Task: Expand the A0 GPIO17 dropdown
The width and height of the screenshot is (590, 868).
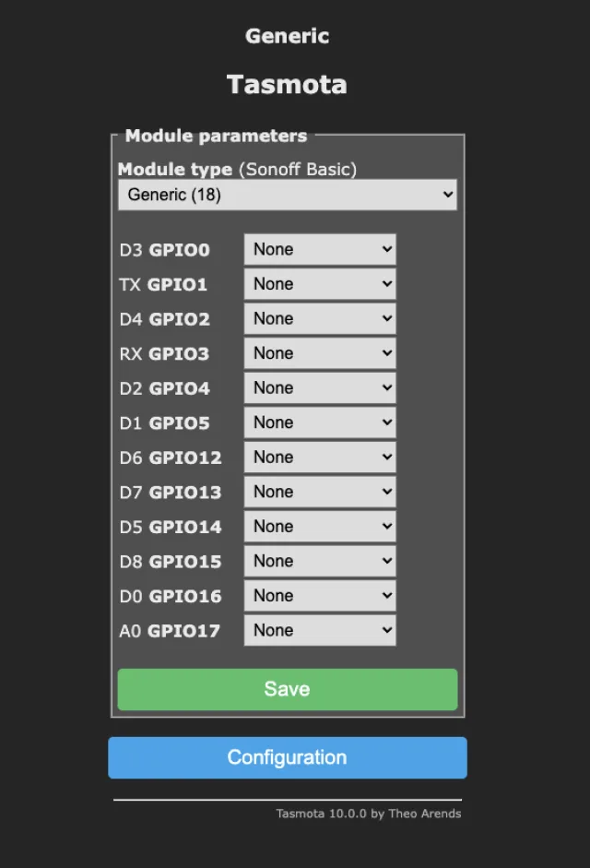Action: tap(320, 631)
